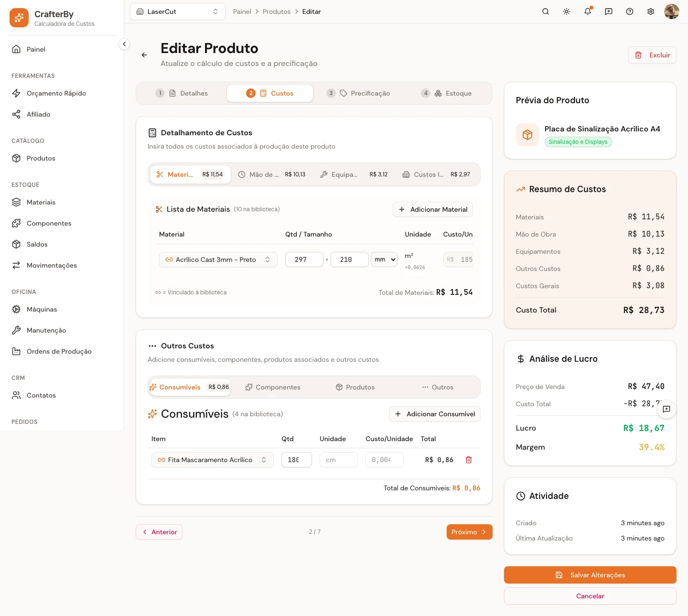Viewport: 688px width, 616px height.
Task: Click the Qtd field showing 297
Action: [304, 259]
